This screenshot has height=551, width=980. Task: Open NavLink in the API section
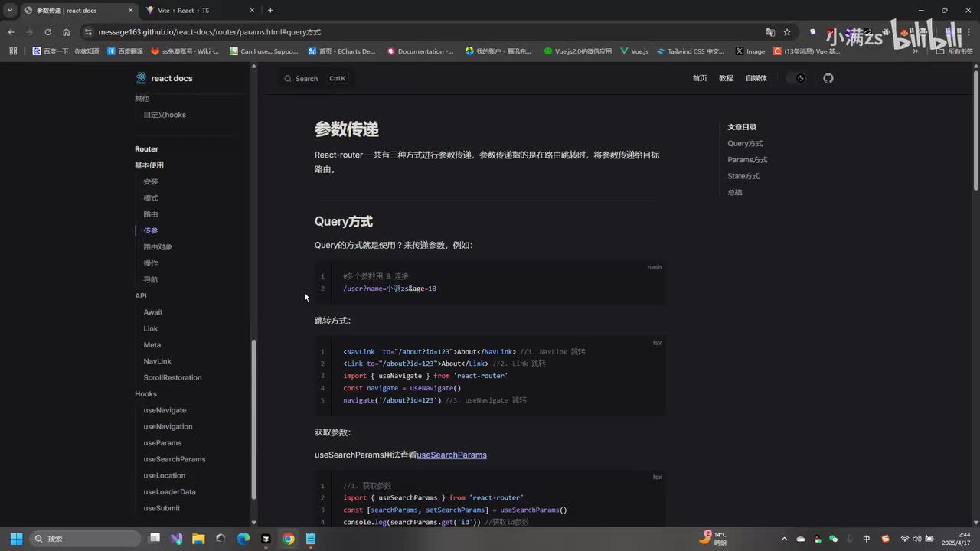click(157, 361)
